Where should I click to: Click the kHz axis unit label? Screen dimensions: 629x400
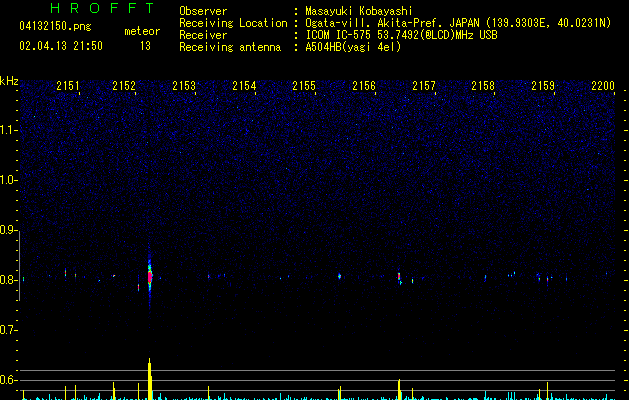9,81
